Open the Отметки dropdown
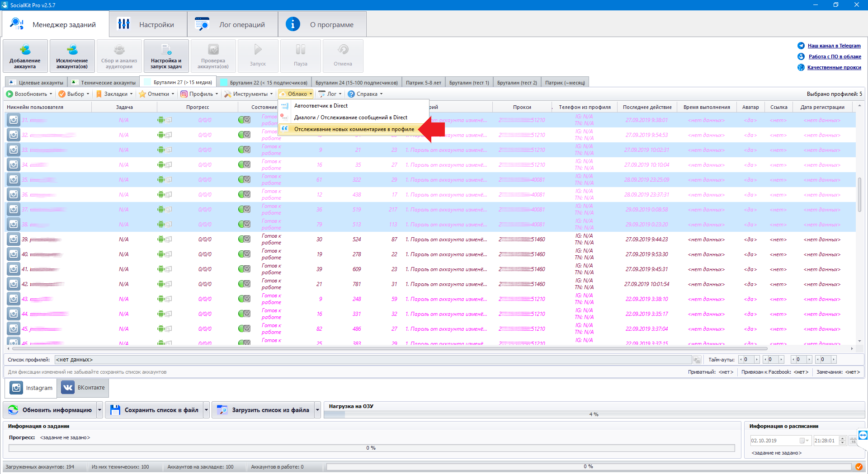Image resolution: width=868 pixels, height=474 pixels. pos(157,94)
